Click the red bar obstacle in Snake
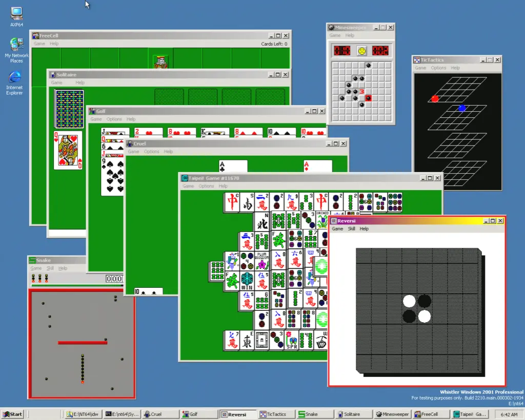 pyautogui.click(x=83, y=343)
